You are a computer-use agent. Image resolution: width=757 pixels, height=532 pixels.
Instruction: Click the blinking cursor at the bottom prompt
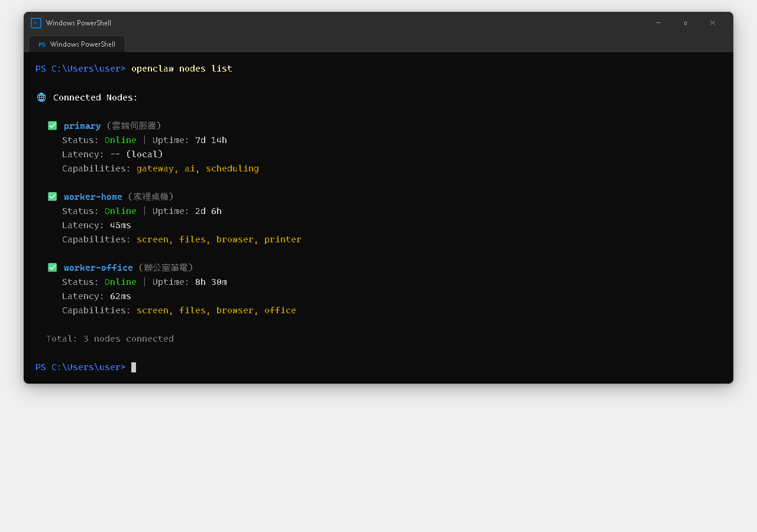coord(134,367)
